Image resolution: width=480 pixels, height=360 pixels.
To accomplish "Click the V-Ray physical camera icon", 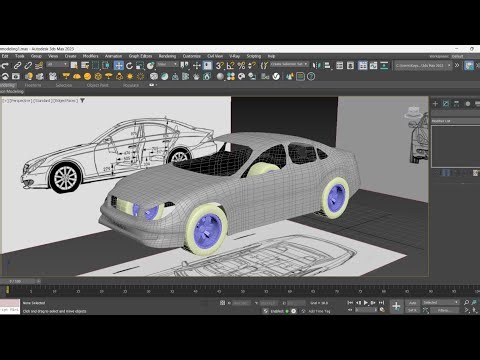I will point(53,76).
